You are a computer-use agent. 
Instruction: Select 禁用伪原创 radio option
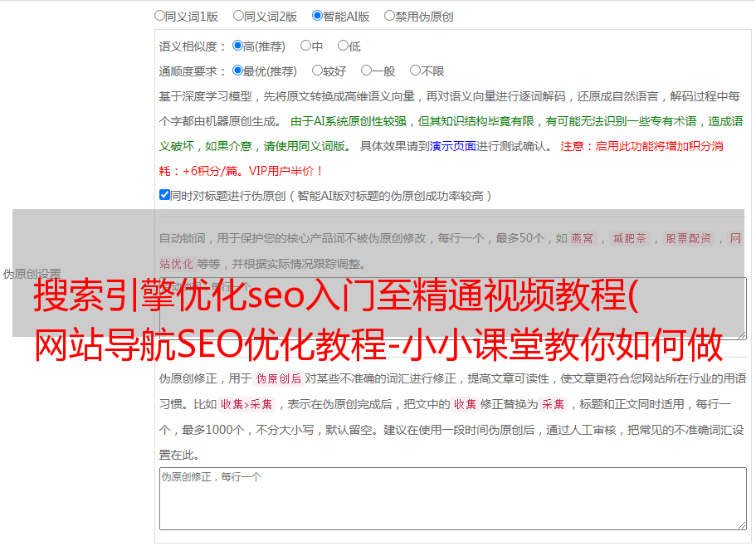(x=389, y=16)
